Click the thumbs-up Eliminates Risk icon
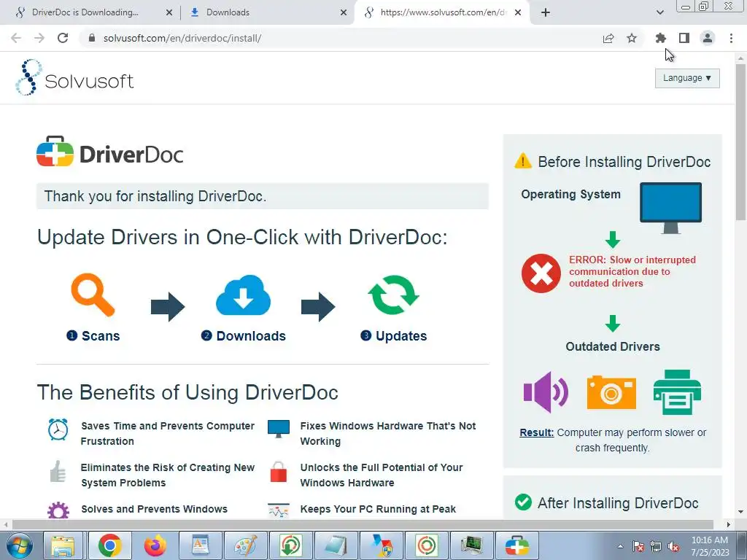Image resolution: width=747 pixels, height=560 pixels. click(58, 472)
